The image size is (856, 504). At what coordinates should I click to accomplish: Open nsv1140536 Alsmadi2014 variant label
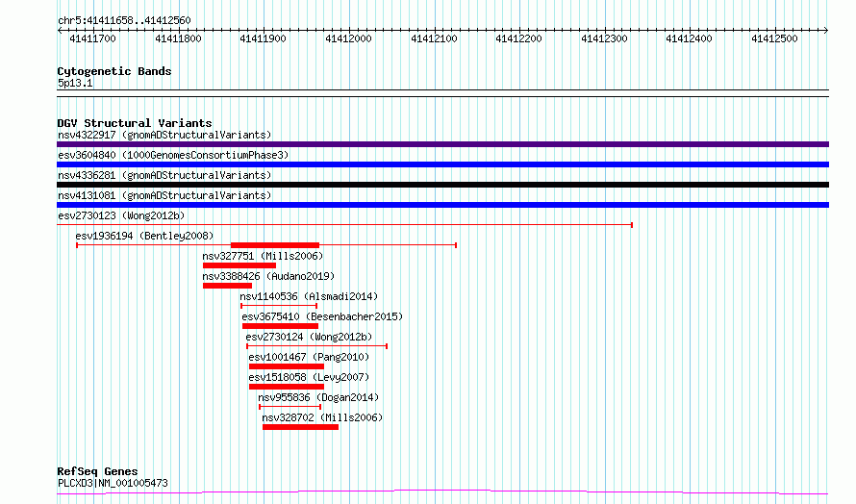[x=309, y=296]
